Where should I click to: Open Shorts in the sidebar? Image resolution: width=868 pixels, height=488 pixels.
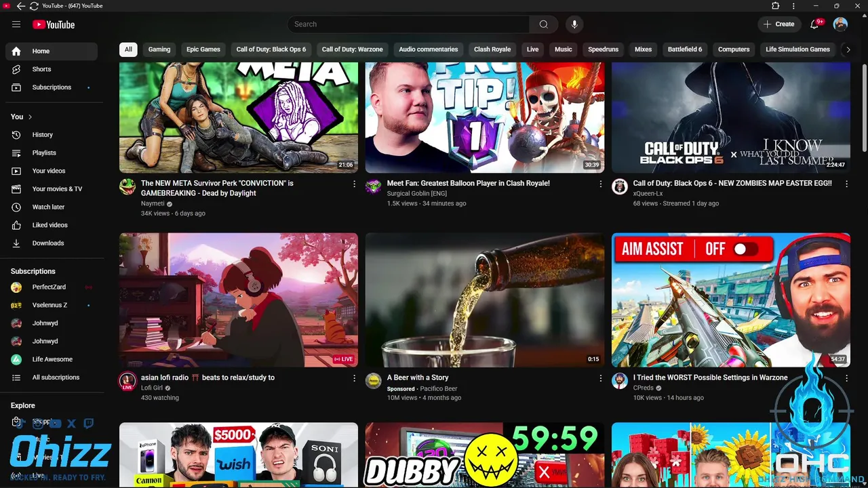(x=52, y=69)
